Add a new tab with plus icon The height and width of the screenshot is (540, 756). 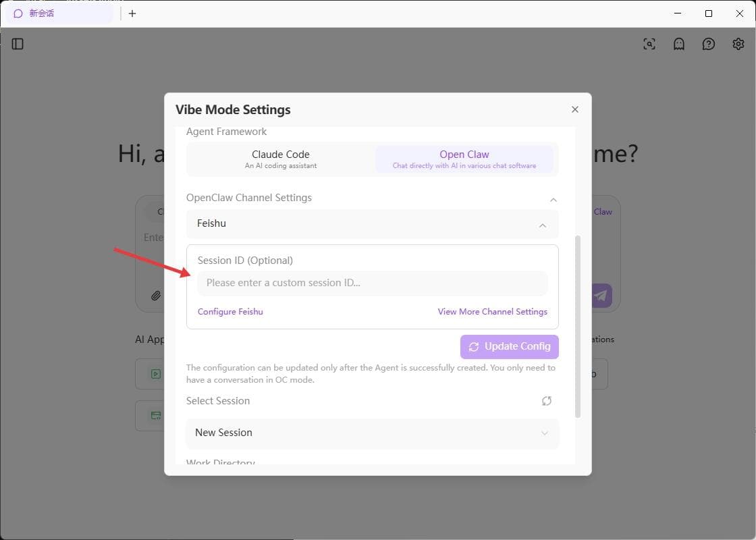pyautogui.click(x=132, y=13)
